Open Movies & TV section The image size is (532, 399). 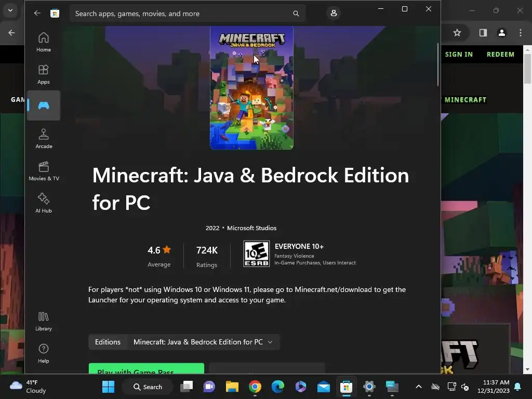pyautogui.click(x=44, y=171)
